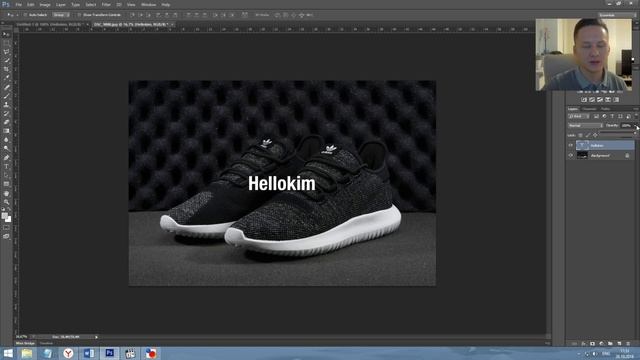
Task: Enable Show Transform Controls checkbox
Action: pyautogui.click(x=79, y=15)
